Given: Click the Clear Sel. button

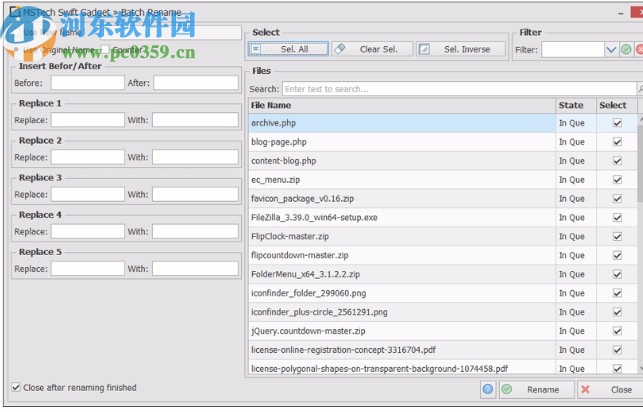Looking at the screenshot, I should click(372, 49).
